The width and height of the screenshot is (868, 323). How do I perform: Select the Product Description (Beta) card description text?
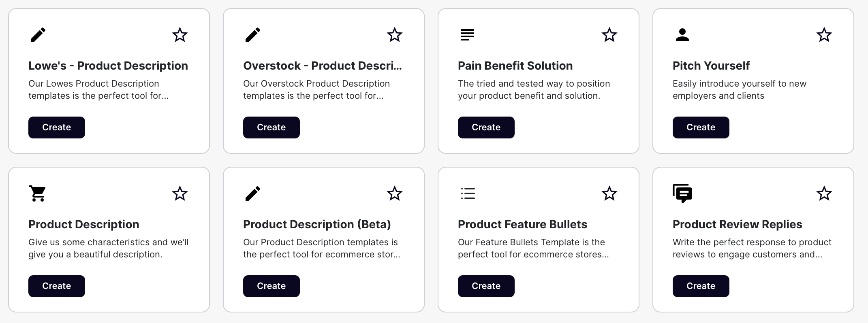tap(322, 248)
